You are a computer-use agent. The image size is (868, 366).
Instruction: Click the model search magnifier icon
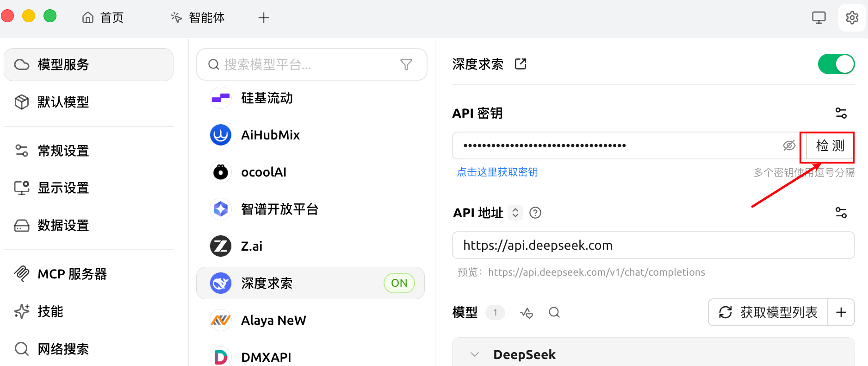point(554,313)
